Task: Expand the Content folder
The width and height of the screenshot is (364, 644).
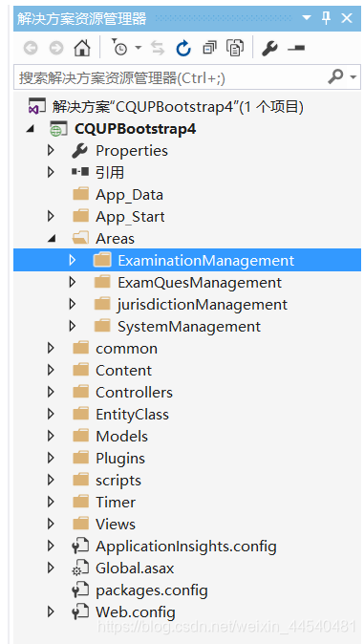Action: tap(51, 370)
